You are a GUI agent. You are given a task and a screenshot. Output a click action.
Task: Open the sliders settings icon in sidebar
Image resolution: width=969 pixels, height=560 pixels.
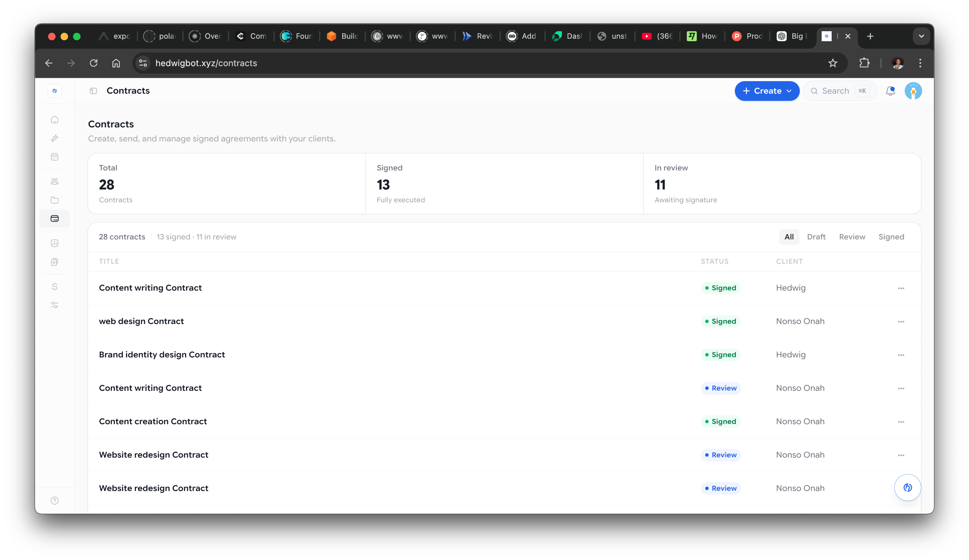[x=55, y=305]
